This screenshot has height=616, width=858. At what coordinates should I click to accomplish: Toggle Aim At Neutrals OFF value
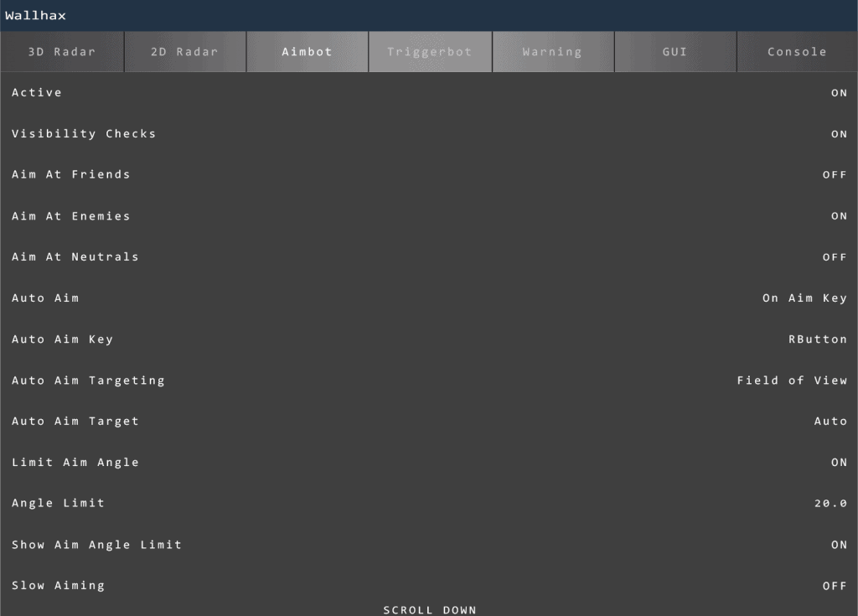tap(835, 257)
